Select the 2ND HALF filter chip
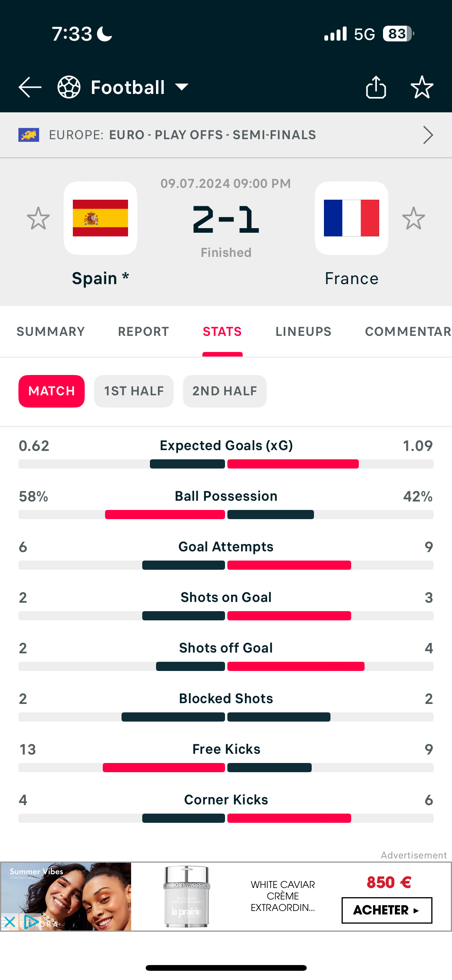This screenshot has height=980, width=452. [225, 391]
